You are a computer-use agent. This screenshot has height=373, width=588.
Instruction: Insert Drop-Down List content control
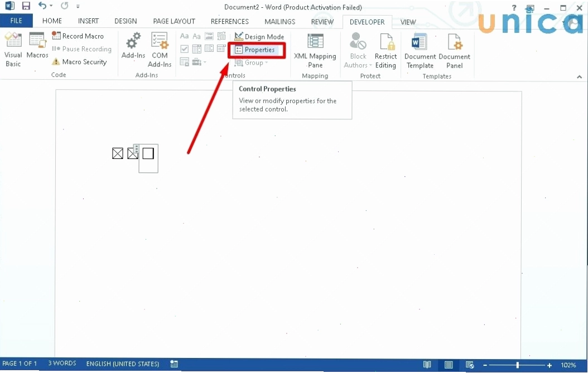point(209,49)
